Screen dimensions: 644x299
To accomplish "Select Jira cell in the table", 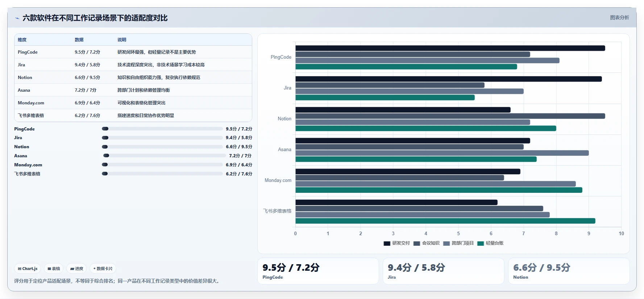I will (21, 65).
